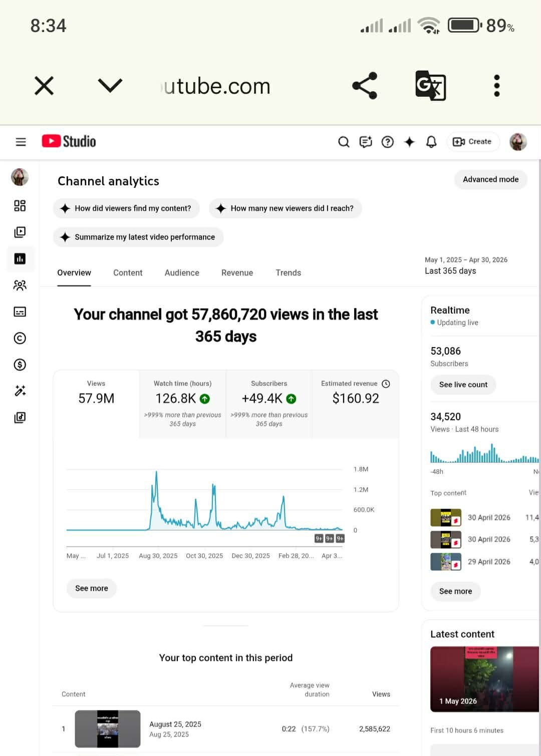Close the browser tab with X icon
541x756 pixels.
[x=44, y=86]
